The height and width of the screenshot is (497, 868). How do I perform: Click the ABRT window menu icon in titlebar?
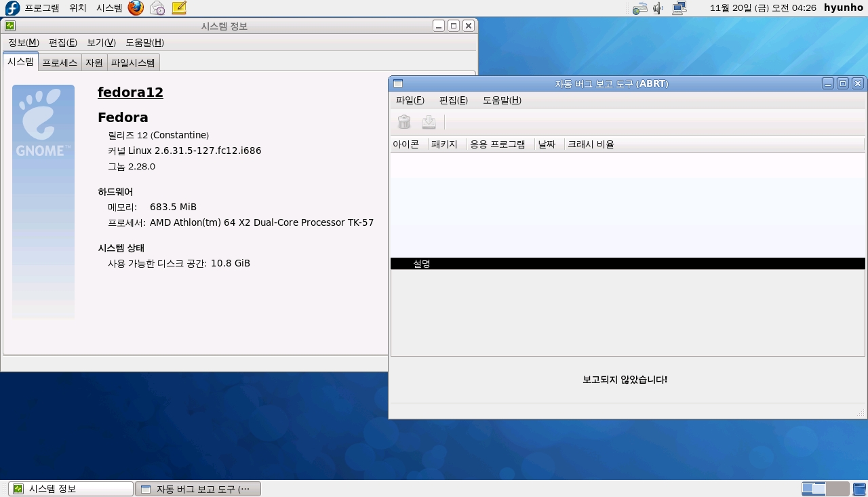[x=398, y=83]
